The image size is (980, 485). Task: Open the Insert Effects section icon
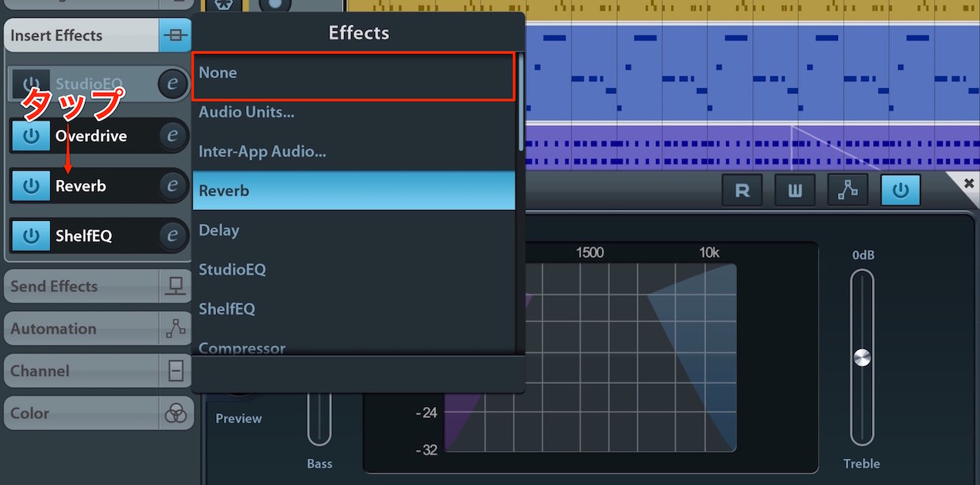pos(175,36)
